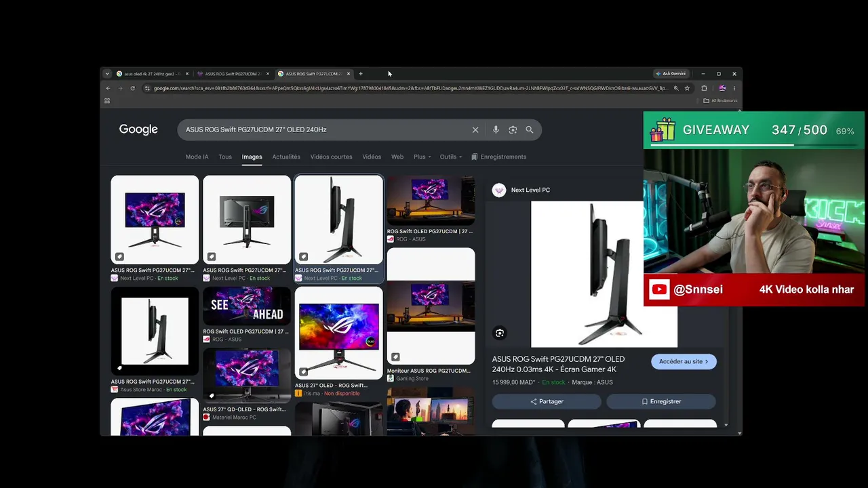This screenshot has height=488, width=868.
Task: Click the "Accéder au site" button
Action: pyautogui.click(x=684, y=361)
